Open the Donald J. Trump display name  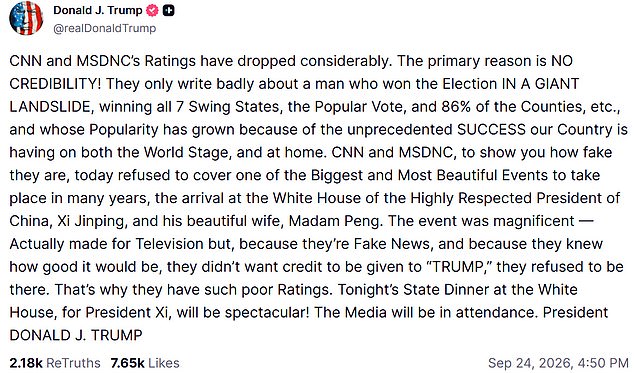point(97,10)
